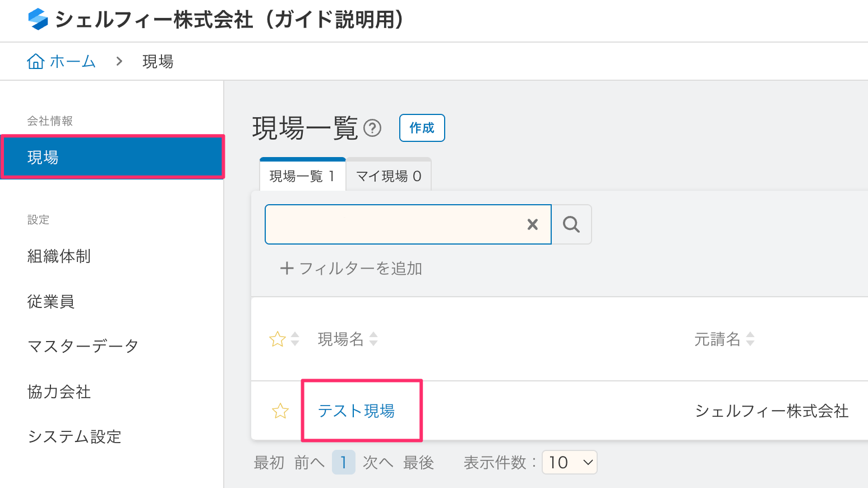
Task: Go to page 1 in pagination
Action: (343, 463)
